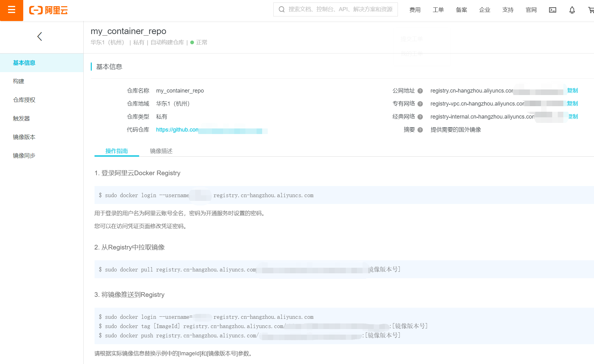The image size is (594, 364).
Task: Click heading 3. 将镜像推送到Registry
Action: coord(129,295)
